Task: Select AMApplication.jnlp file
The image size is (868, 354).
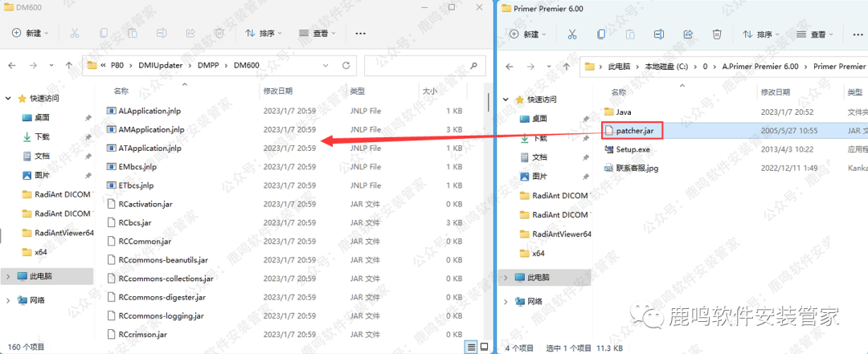Action: coord(152,129)
